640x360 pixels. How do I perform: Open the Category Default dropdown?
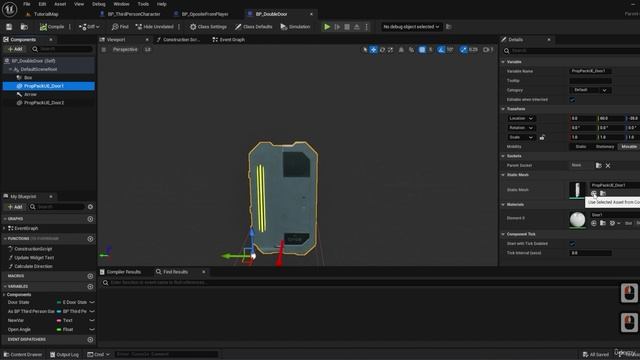(590, 90)
